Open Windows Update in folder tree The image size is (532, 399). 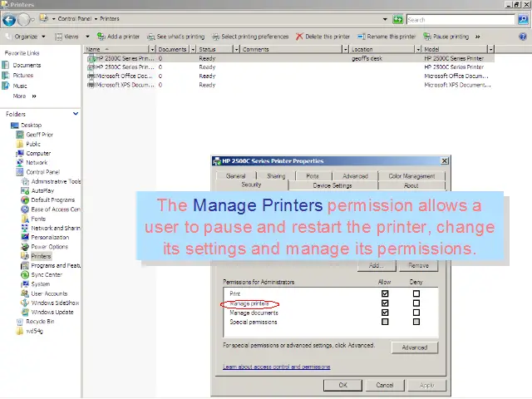tap(52, 313)
